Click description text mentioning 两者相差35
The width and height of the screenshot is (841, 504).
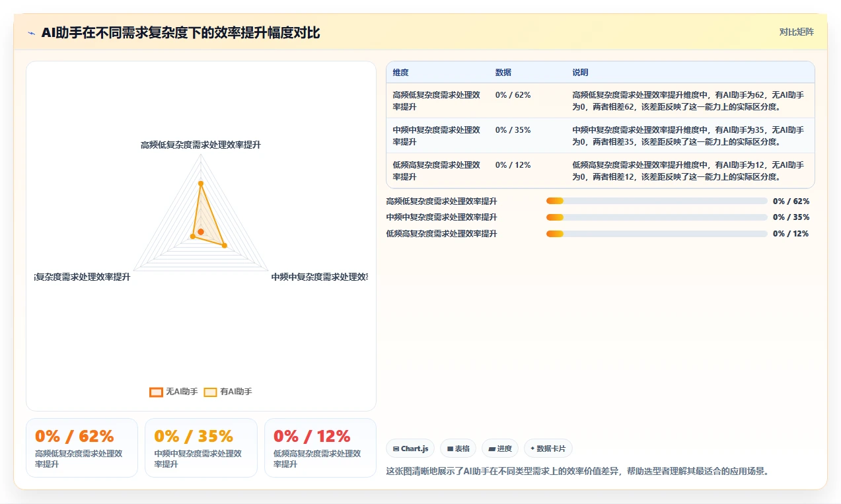(688, 136)
